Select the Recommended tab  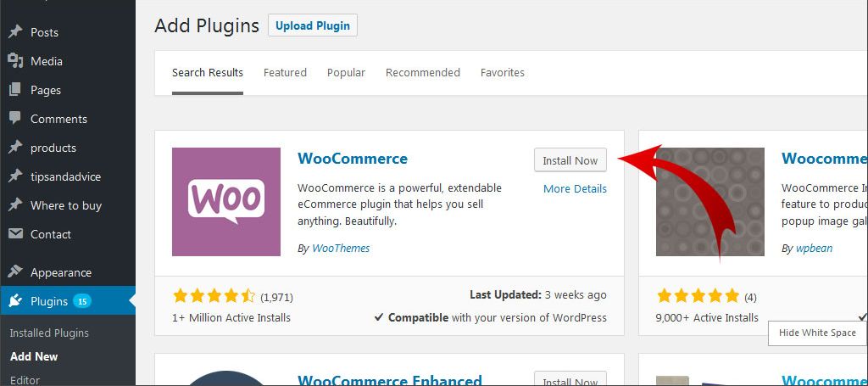pyautogui.click(x=423, y=73)
